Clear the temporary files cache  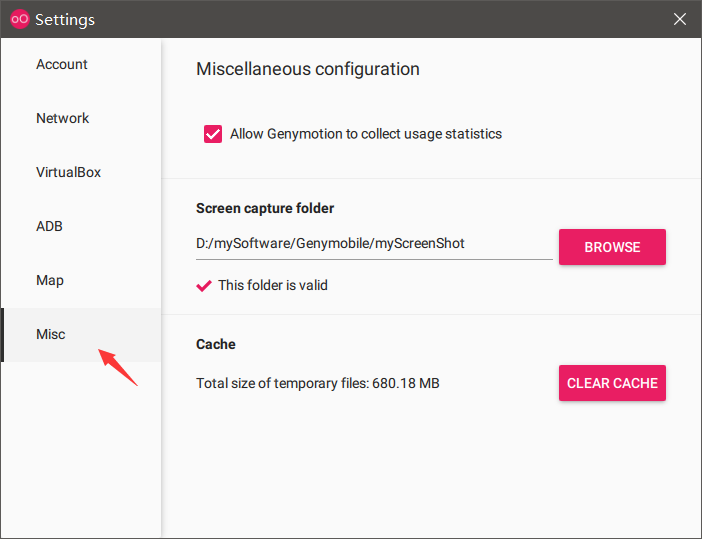click(x=612, y=383)
